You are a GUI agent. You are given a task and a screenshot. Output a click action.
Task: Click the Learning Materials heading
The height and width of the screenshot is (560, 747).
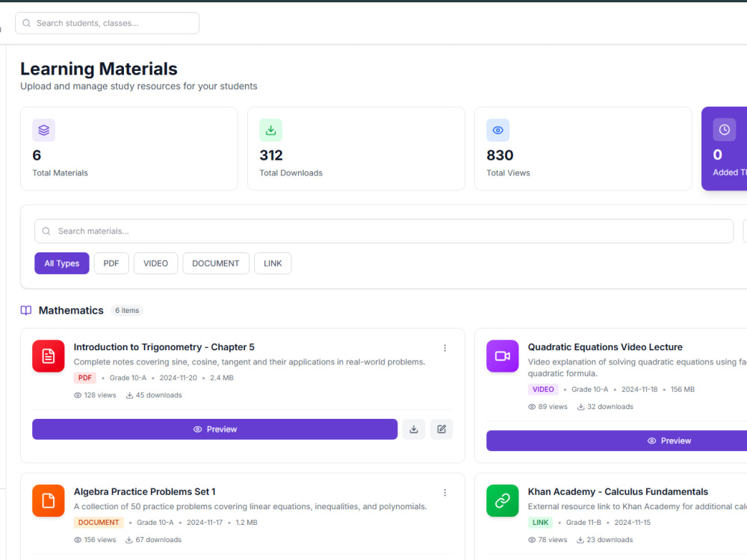point(99,69)
